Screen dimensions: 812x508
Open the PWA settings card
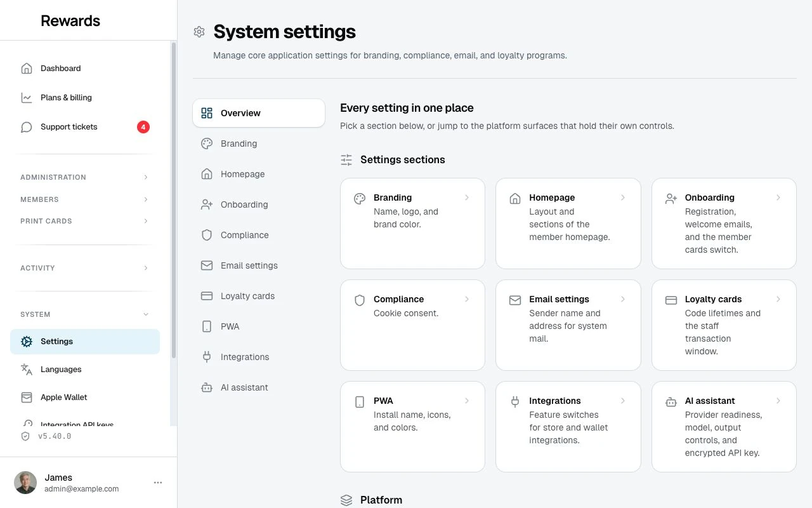(412, 427)
